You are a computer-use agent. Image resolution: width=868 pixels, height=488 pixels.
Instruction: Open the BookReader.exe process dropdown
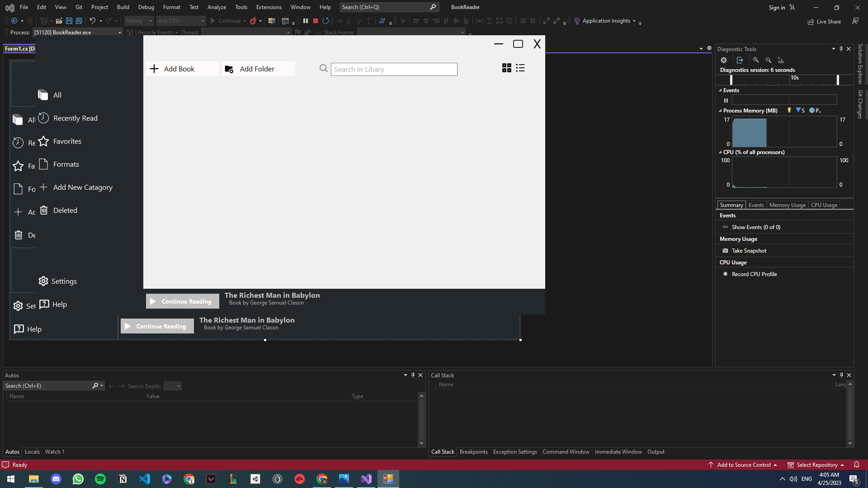(119, 32)
